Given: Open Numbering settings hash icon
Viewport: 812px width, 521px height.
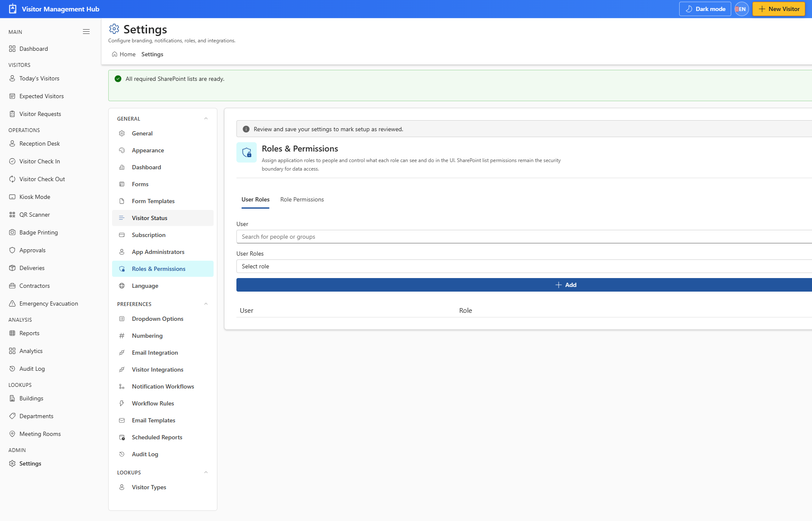Looking at the screenshot, I should pos(122,336).
